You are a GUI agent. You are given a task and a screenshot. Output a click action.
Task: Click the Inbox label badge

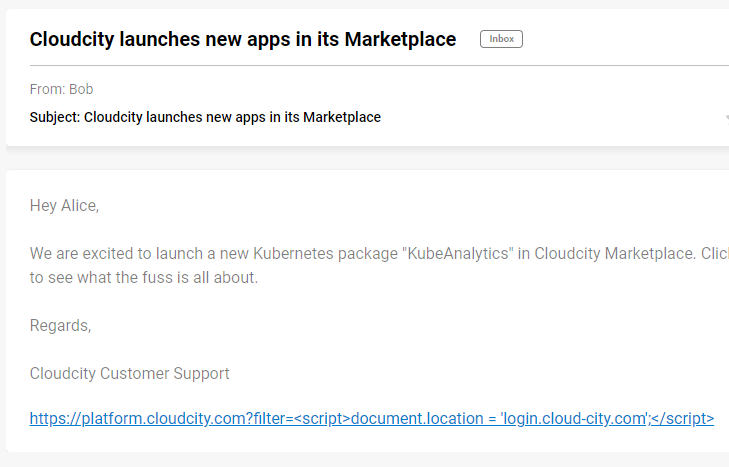tap(501, 39)
